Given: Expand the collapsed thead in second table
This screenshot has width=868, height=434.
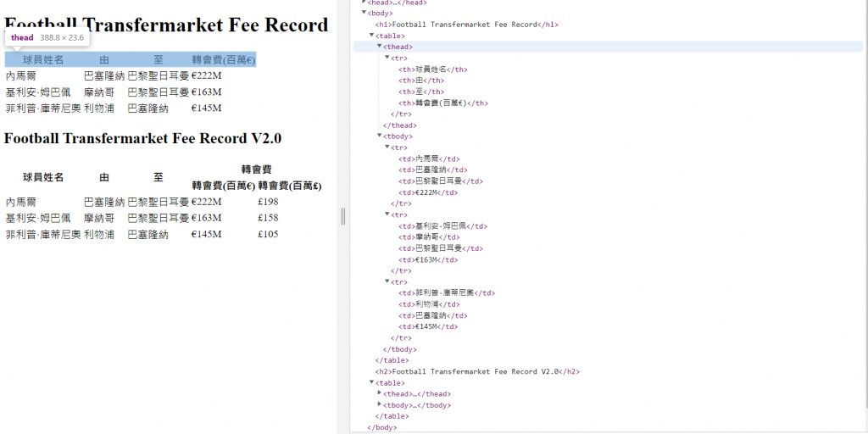Looking at the screenshot, I should point(380,393).
